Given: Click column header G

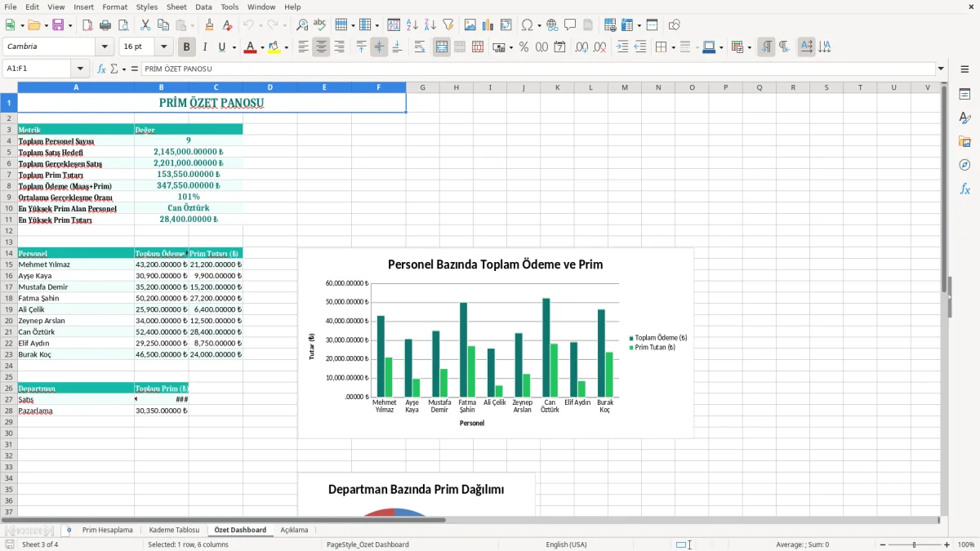Looking at the screenshot, I should point(423,87).
